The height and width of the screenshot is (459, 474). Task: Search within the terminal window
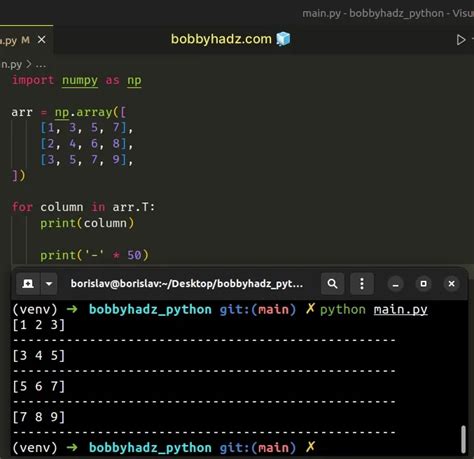[332, 284]
